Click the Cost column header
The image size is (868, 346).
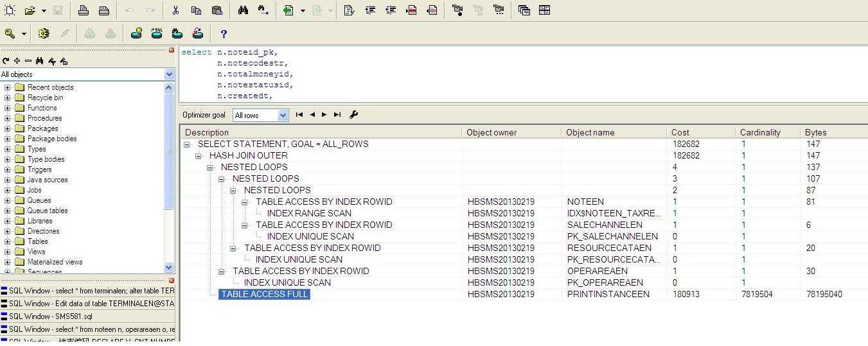click(x=702, y=132)
